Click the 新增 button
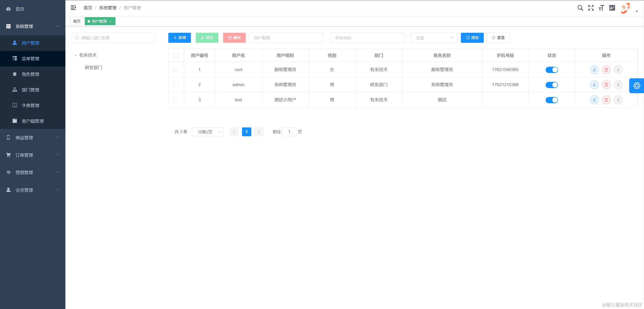The height and width of the screenshot is (309, 644). 180,38
